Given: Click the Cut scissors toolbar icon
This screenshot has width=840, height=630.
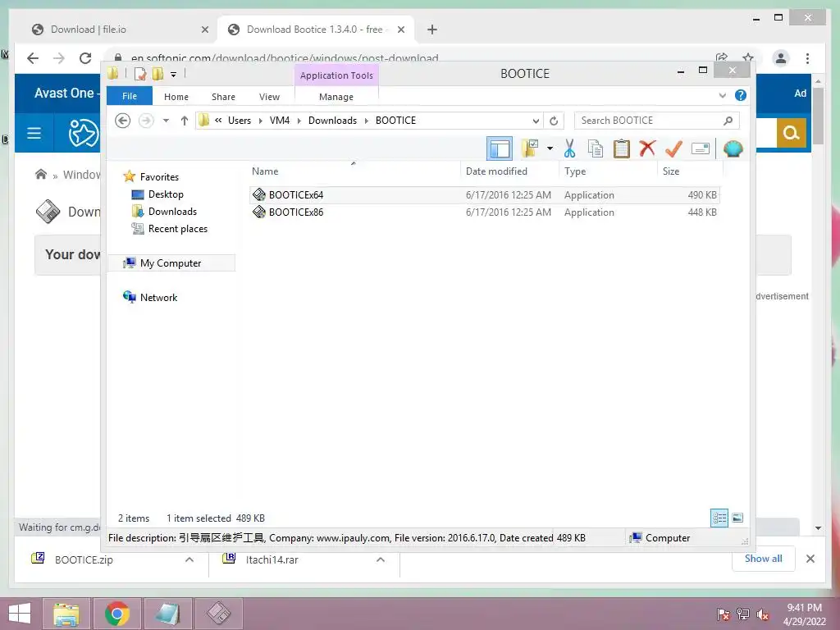Looking at the screenshot, I should point(569,148).
